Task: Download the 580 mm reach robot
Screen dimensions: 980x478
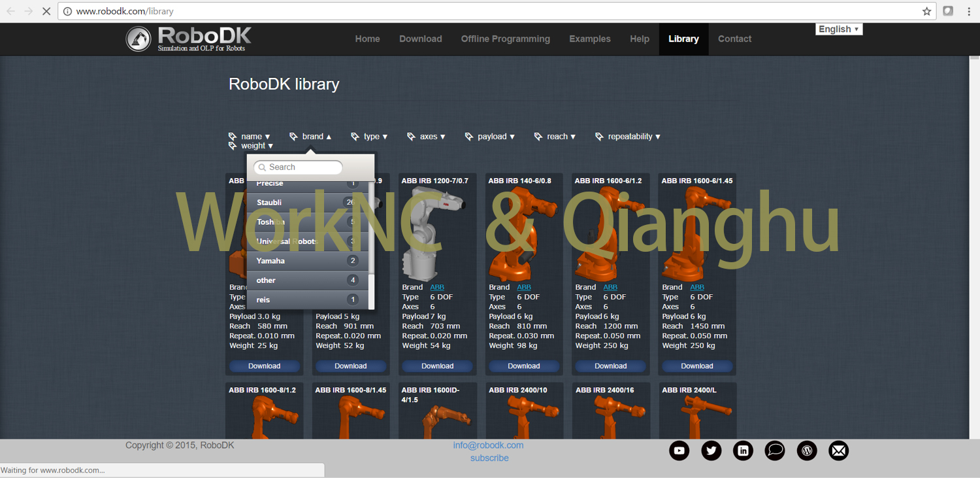Action: 265,366
